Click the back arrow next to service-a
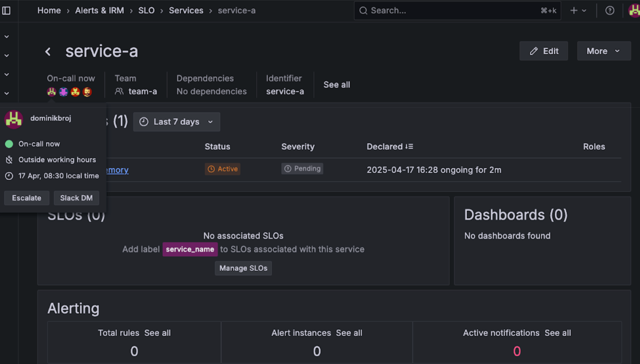The height and width of the screenshot is (364, 640). tap(48, 51)
